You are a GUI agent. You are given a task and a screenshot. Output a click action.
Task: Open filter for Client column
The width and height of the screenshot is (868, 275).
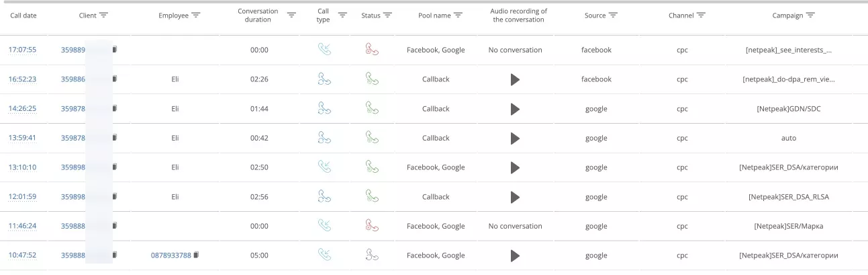pos(103,15)
